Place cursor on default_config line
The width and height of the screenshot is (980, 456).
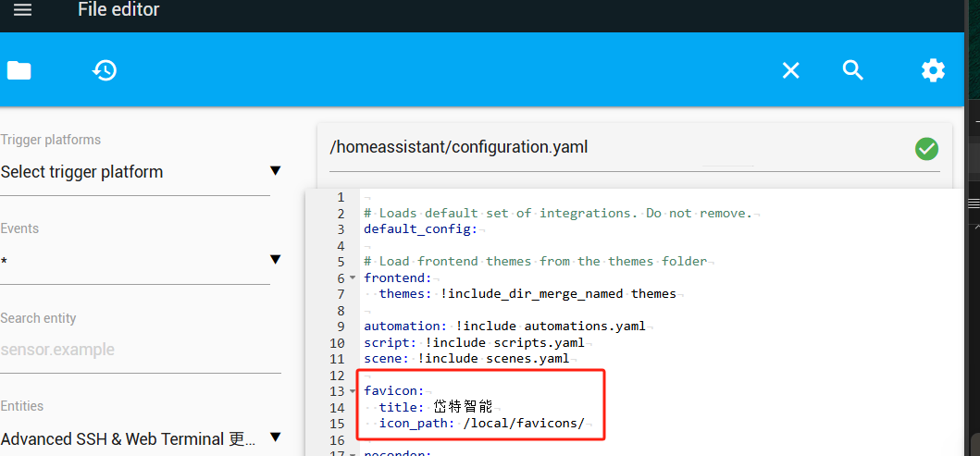pos(420,229)
